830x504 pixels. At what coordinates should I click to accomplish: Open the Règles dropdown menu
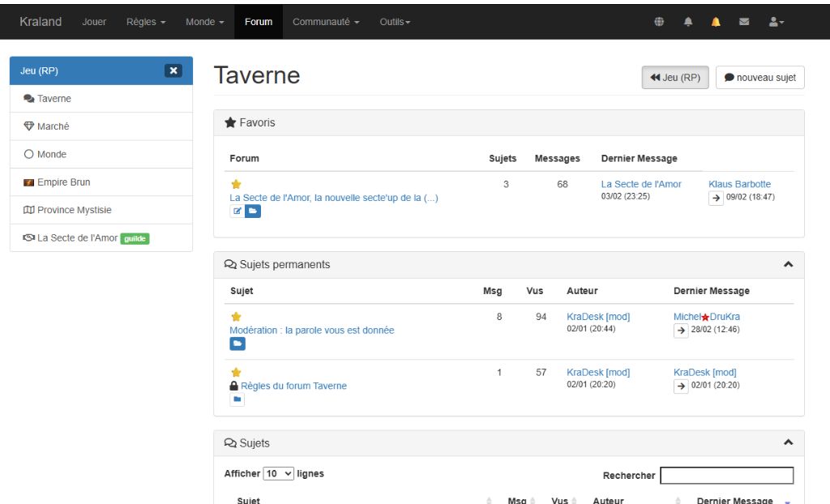coord(146,22)
